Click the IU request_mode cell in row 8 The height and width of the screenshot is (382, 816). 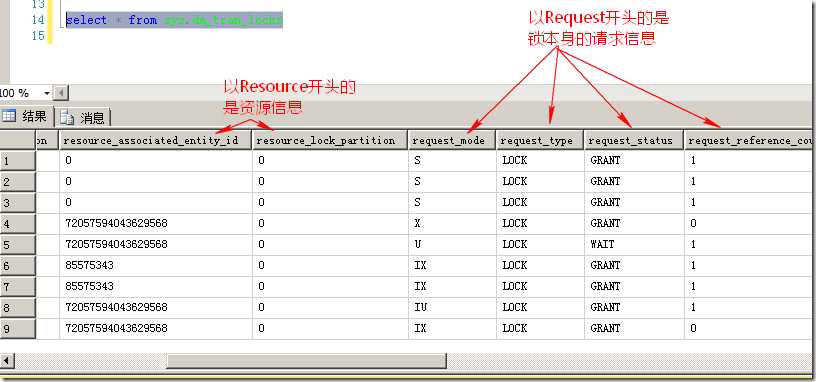point(452,308)
